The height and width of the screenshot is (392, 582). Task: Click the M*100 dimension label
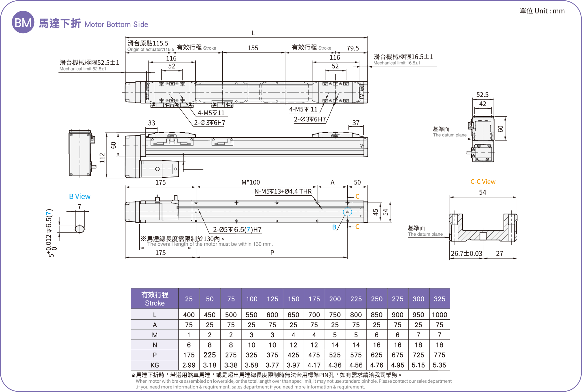tap(250, 182)
